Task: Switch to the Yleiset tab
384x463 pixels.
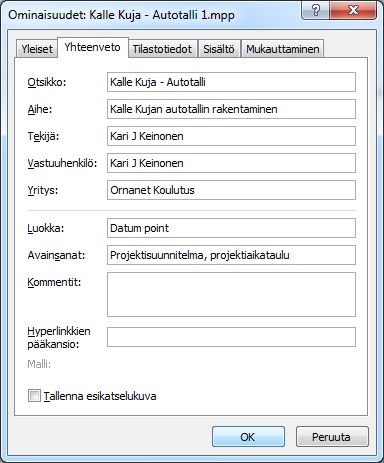Action: 37,49
